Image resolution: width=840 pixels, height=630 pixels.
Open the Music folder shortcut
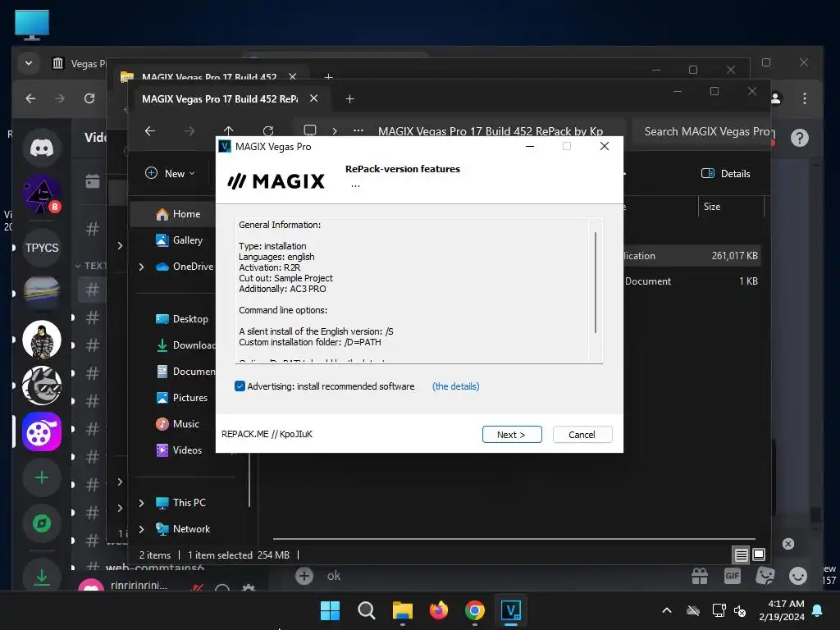(177, 424)
